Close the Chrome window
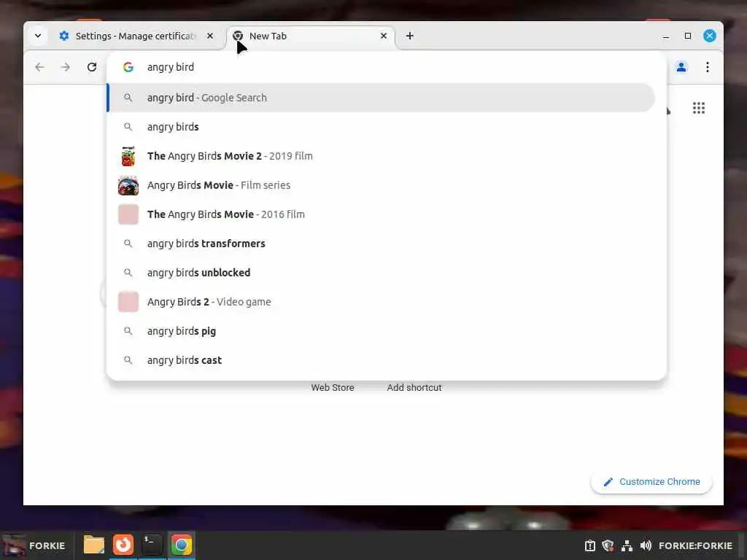 710,36
